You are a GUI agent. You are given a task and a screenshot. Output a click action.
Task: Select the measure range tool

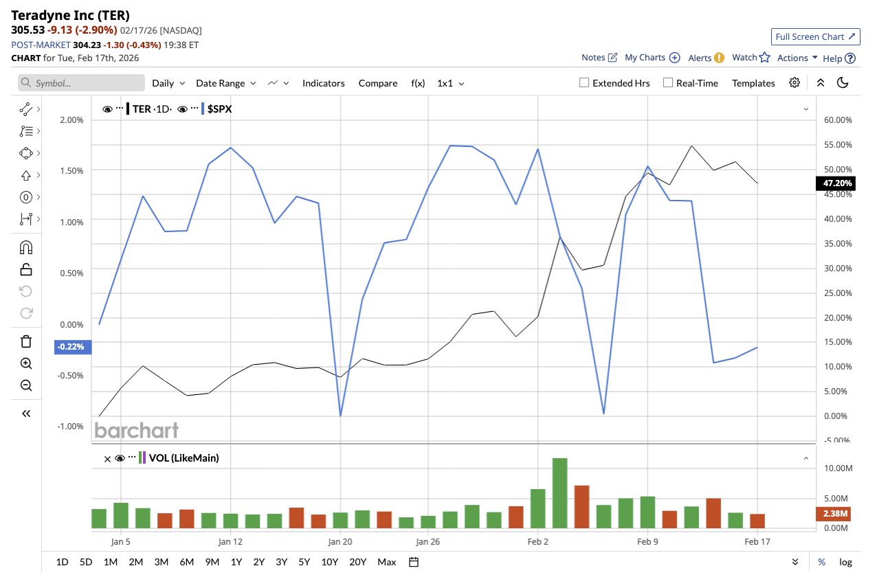(26, 219)
